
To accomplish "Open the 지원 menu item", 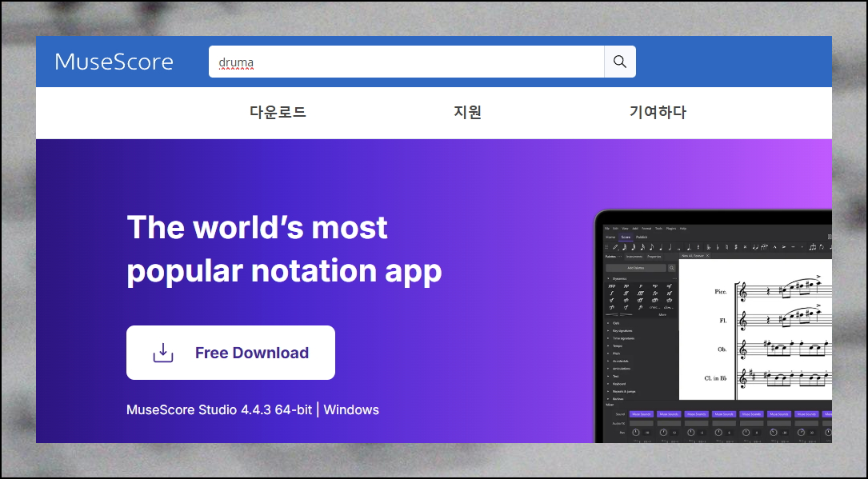I will point(468,112).
